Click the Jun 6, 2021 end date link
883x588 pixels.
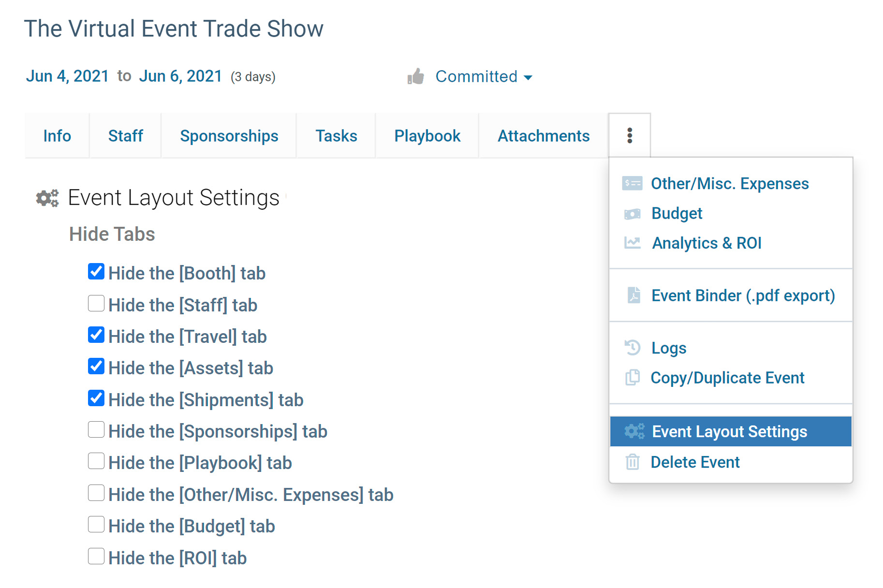[180, 76]
